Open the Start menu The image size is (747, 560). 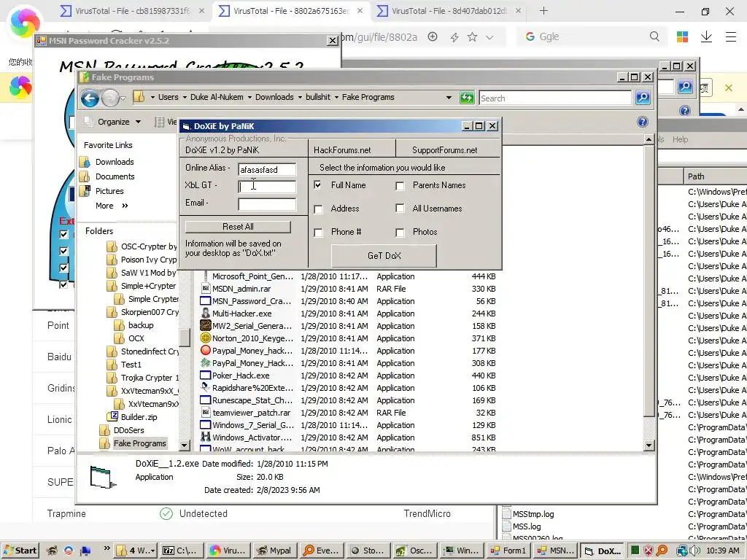tap(20, 551)
